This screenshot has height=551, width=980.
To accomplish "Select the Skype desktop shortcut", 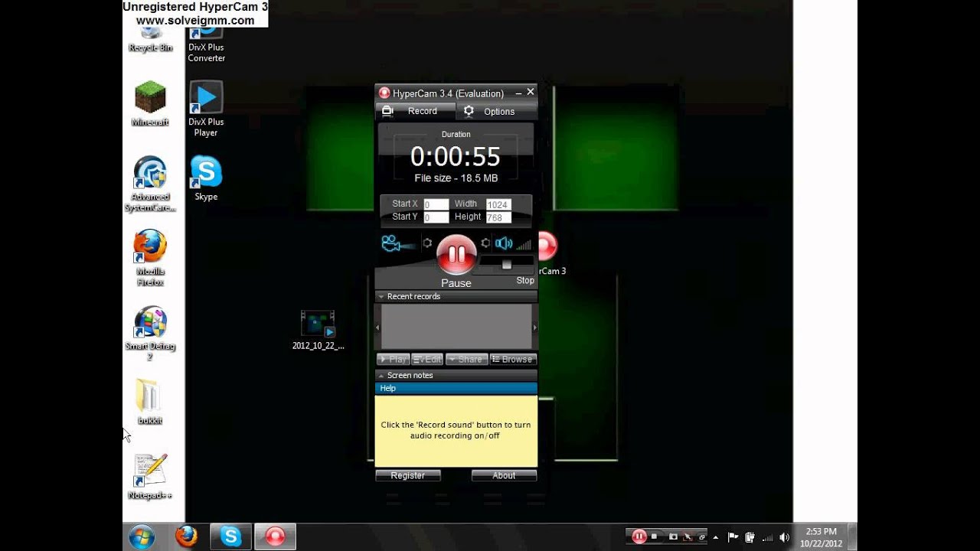I will [206, 178].
